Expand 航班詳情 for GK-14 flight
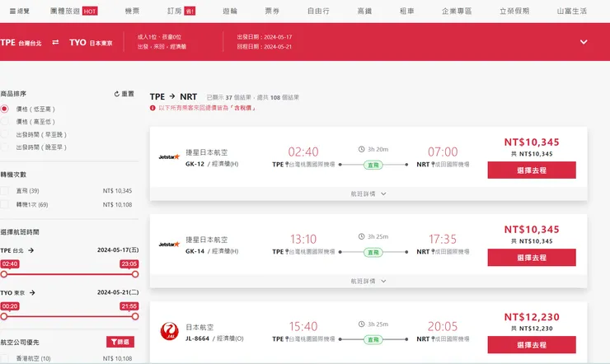Viewport: 610px width, 364px height. [x=368, y=282]
